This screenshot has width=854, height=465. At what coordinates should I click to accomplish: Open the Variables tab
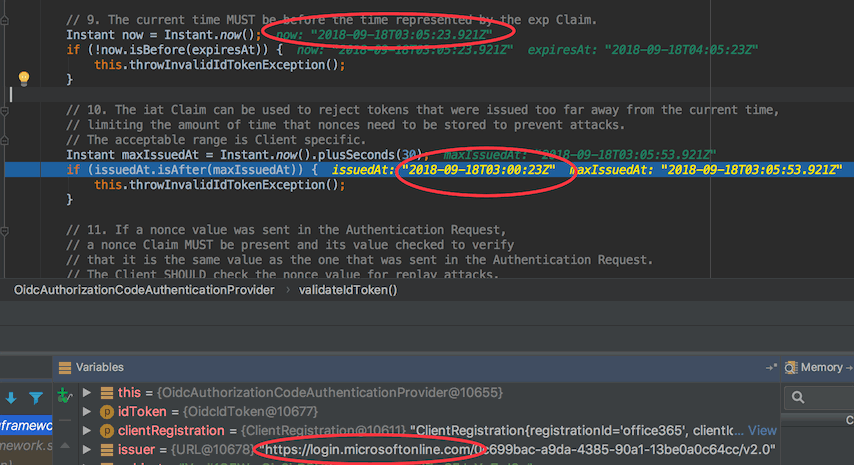99,367
